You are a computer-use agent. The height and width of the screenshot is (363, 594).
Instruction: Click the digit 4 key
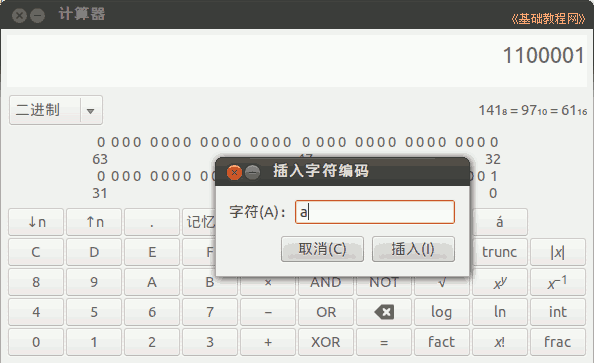click(36, 312)
